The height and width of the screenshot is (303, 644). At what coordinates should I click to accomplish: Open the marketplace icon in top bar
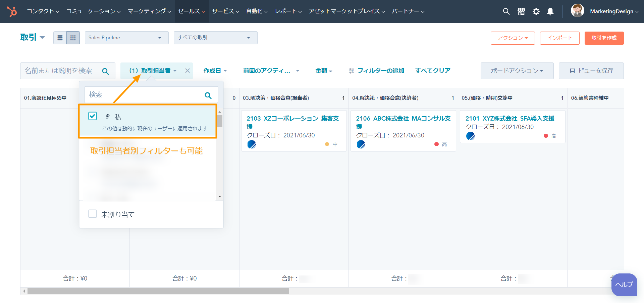(521, 11)
